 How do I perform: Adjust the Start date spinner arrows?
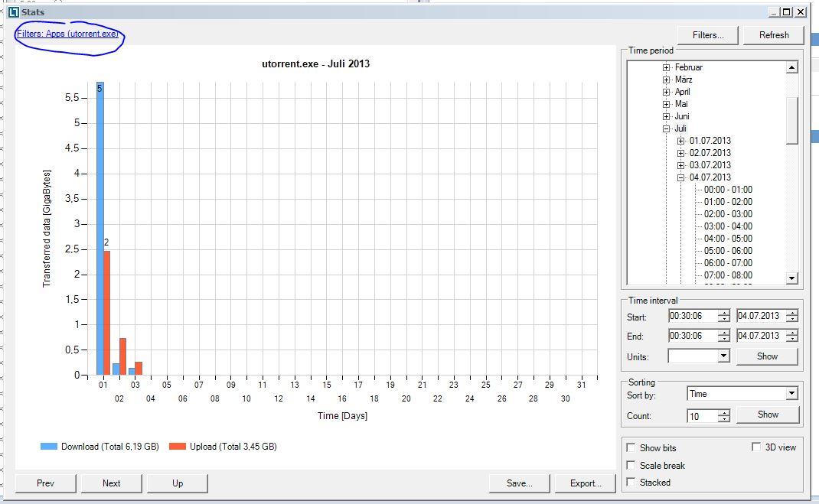792,316
